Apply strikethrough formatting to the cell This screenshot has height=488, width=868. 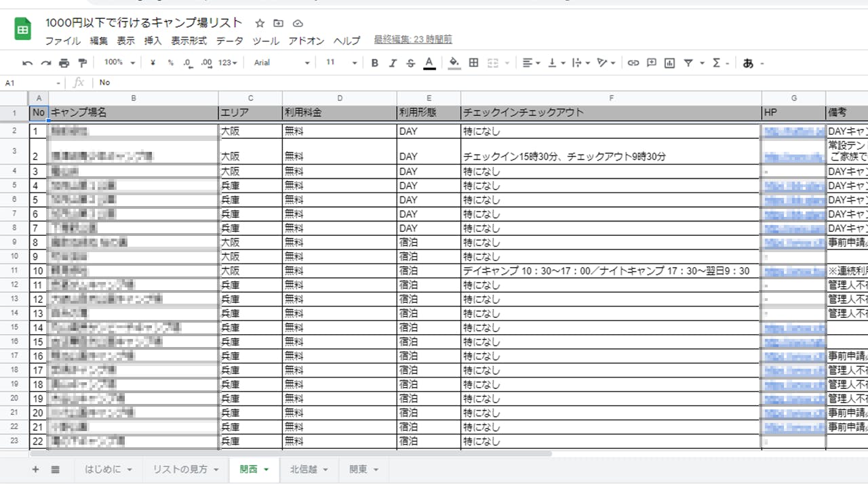coord(410,63)
